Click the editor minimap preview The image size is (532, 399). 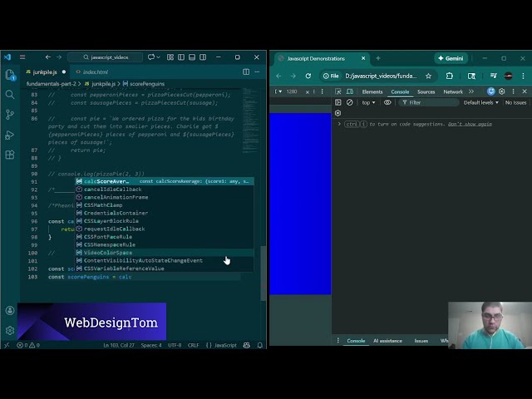tap(251, 121)
